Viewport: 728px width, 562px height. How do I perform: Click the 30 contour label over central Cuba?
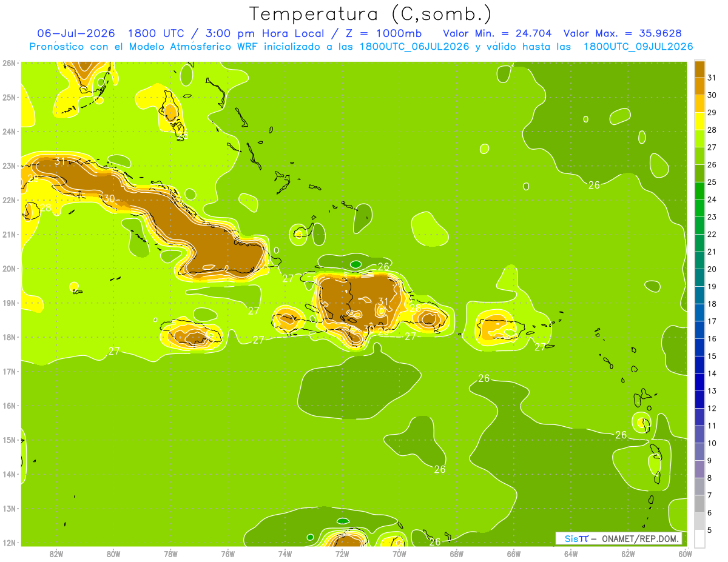pos(109,198)
